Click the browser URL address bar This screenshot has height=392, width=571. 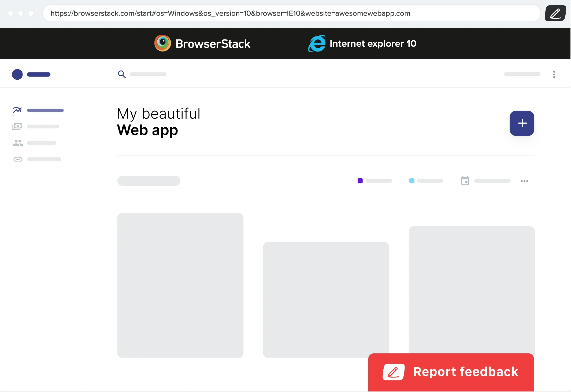291,13
